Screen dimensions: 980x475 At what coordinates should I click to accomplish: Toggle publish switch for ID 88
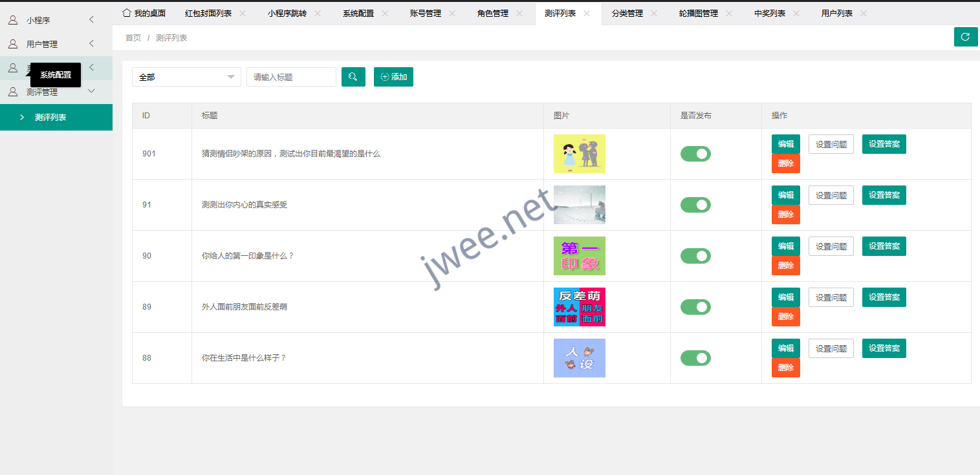coord(695,358)
